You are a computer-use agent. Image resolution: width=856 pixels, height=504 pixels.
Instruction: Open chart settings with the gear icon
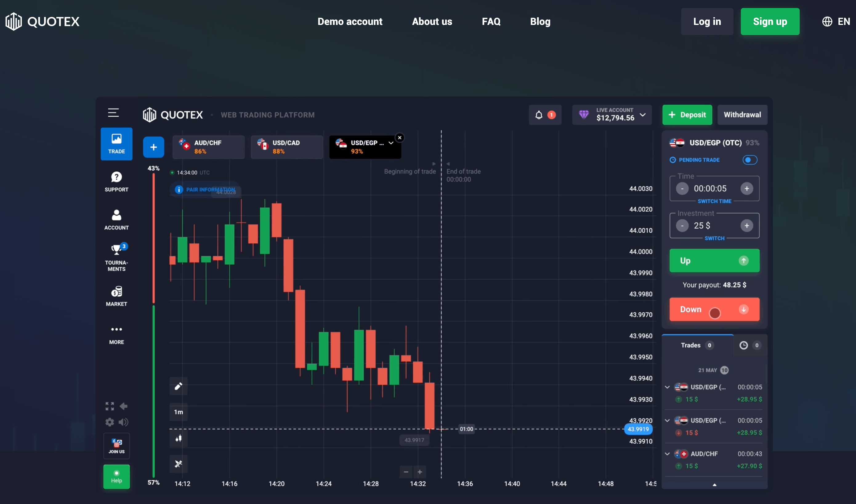pyautogui.click(x=109, y=422)
